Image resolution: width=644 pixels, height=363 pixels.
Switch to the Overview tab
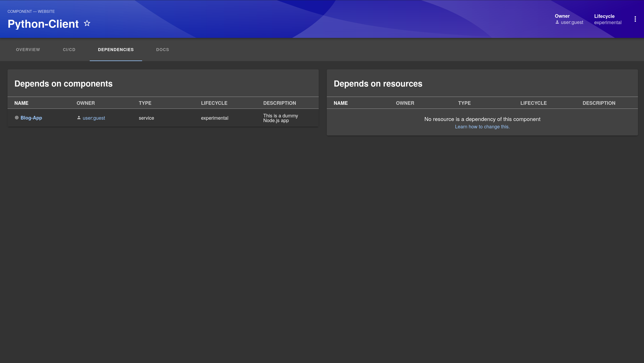click(x=28, y=50)
